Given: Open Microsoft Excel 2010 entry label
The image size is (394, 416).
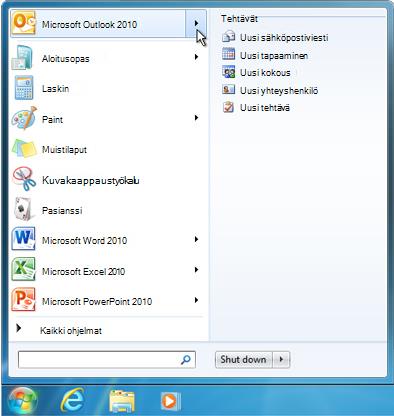Looking at the screenshot, I should click(x=83, y=271).
